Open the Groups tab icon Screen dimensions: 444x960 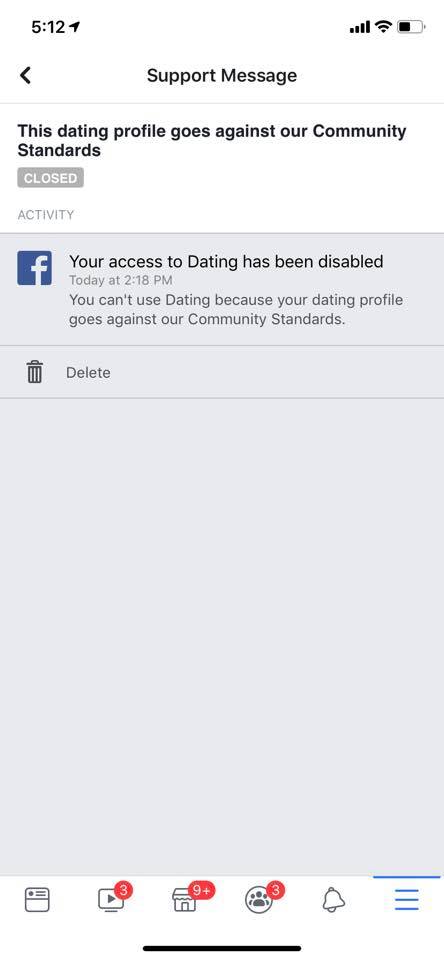[258, 900]
